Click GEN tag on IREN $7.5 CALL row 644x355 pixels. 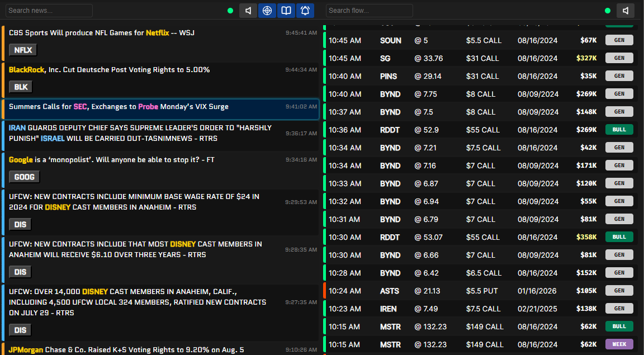[619, 308]
